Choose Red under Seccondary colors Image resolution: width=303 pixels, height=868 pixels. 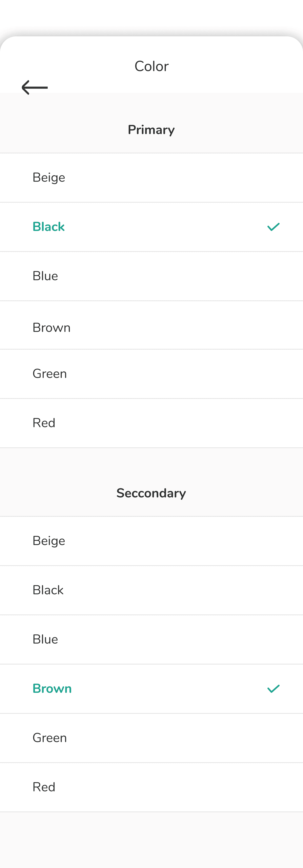(x=44, y=787)
